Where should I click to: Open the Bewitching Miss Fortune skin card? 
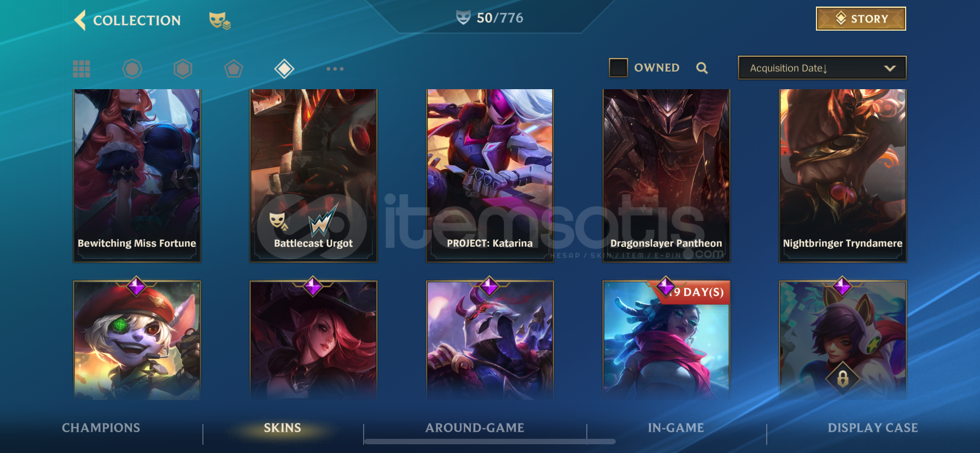(137, 175)
